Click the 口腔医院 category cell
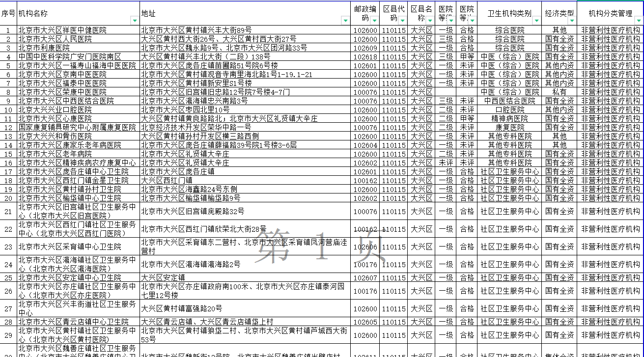 pyautogui.click(x=509, y=110)
